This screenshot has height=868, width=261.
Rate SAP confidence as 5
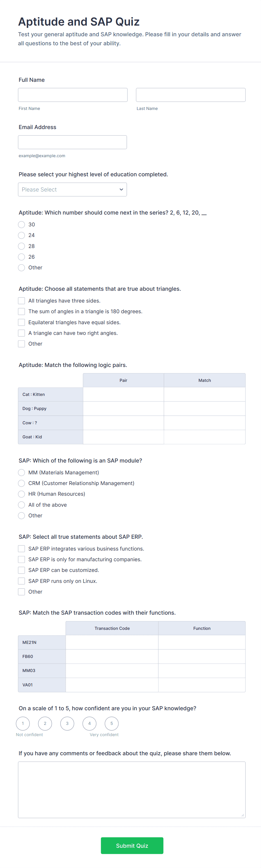(112, 723)
